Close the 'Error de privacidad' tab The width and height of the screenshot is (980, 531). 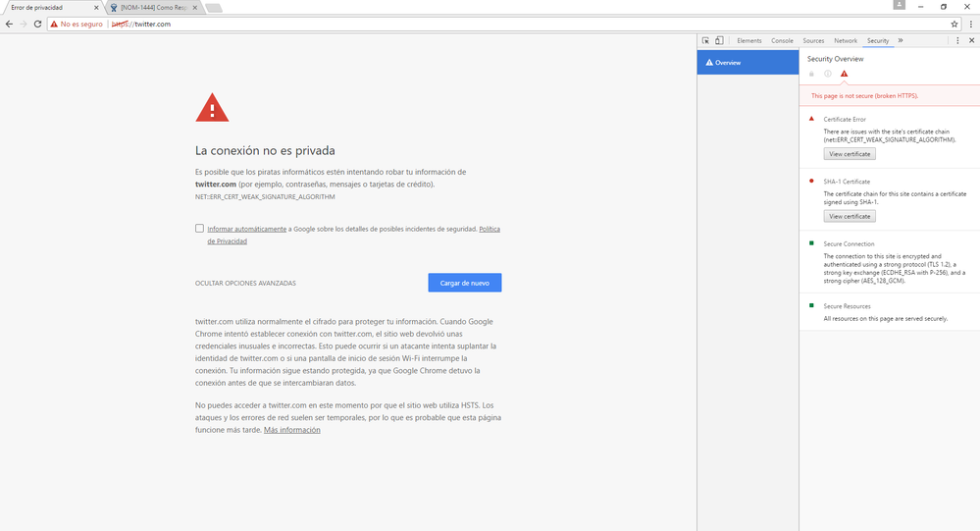(96, 8)
